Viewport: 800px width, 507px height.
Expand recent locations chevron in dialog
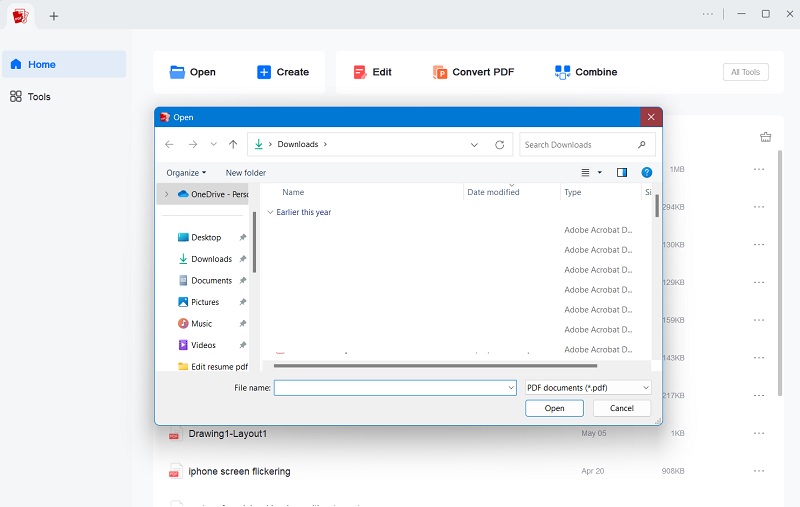(213, 144)
